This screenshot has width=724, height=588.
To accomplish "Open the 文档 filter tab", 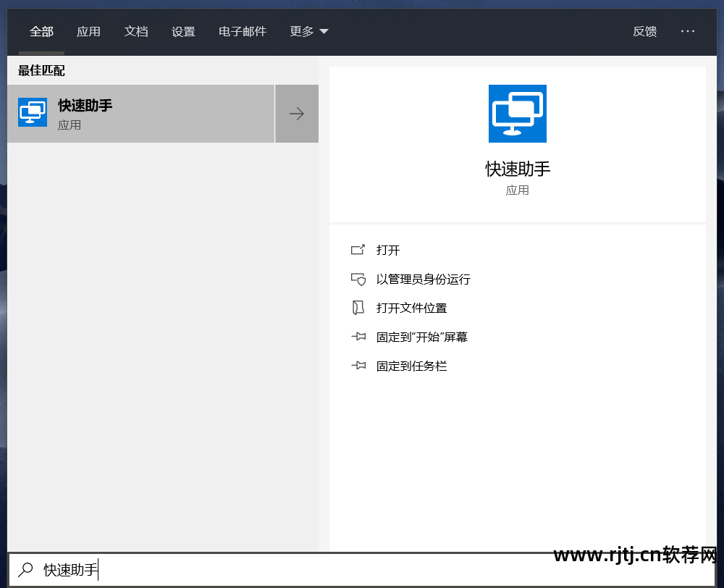I will pyautogui.click(x=136, y=31).
